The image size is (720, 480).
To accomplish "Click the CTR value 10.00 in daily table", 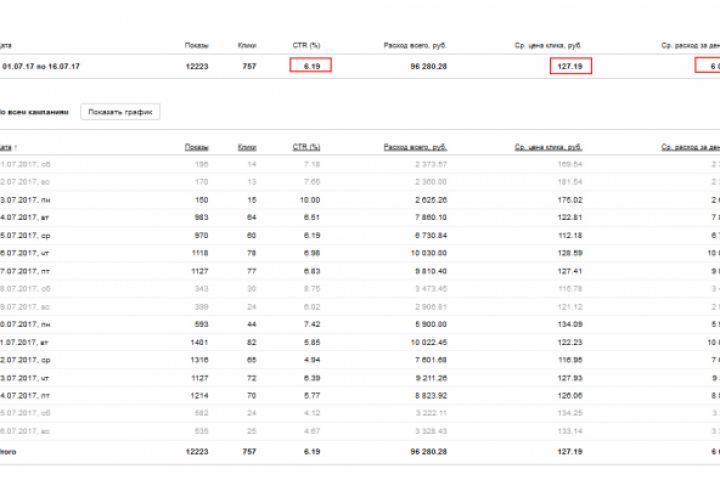I will coord(309,199).
